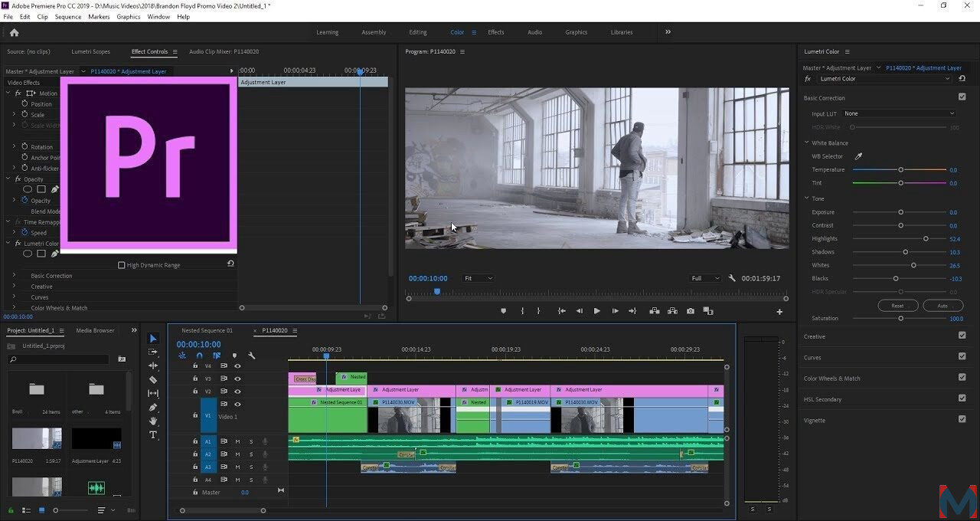
Task: Toggle the Curves section checkbox
Action: point(962,356)
